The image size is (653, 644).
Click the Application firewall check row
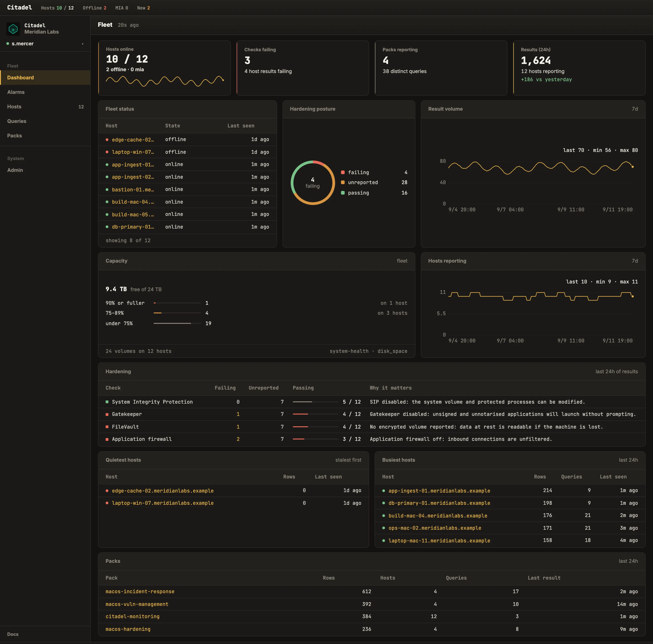[x=371, y=439]
